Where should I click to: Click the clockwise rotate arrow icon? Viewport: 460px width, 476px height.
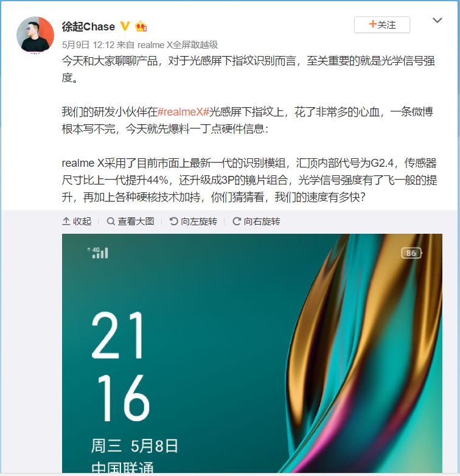pyautogui.click(x=237, y=222)
